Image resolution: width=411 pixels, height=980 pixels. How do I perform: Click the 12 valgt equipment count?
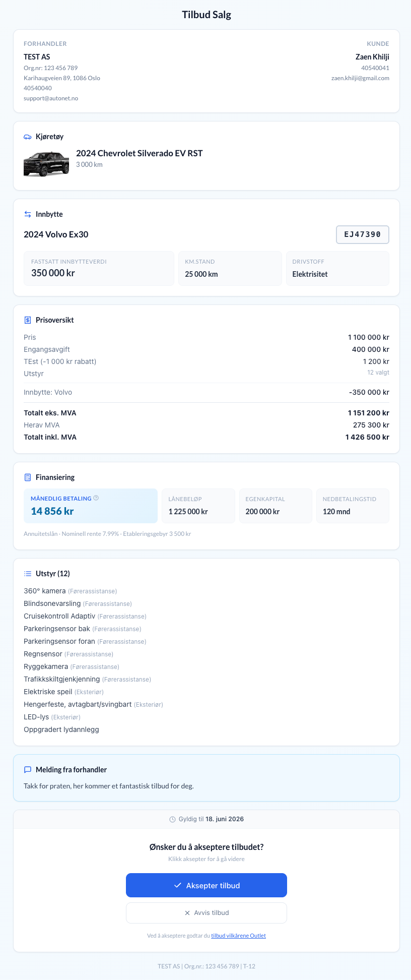[378, 373]
